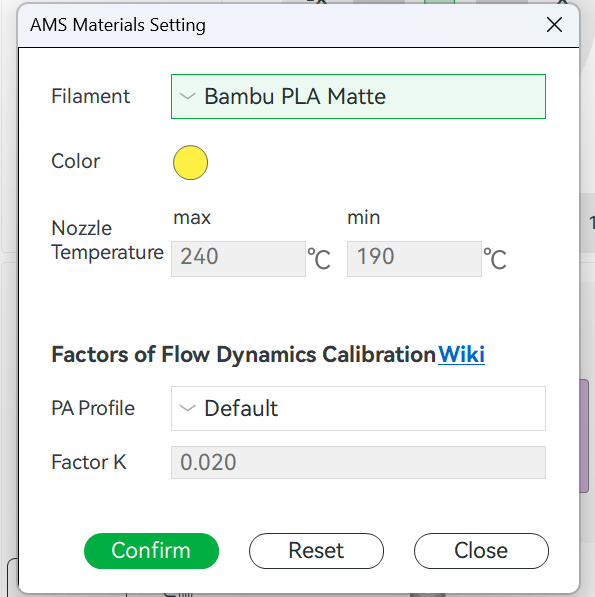Open the Filament dropdown showing Bambu PLA Matte

coord(358,96)
